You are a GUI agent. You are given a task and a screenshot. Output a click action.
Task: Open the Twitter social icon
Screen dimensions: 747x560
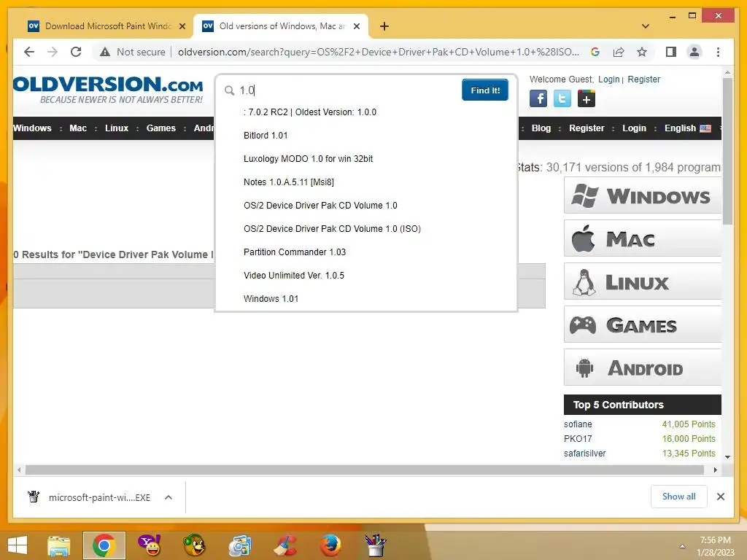[x=562, y=99]
